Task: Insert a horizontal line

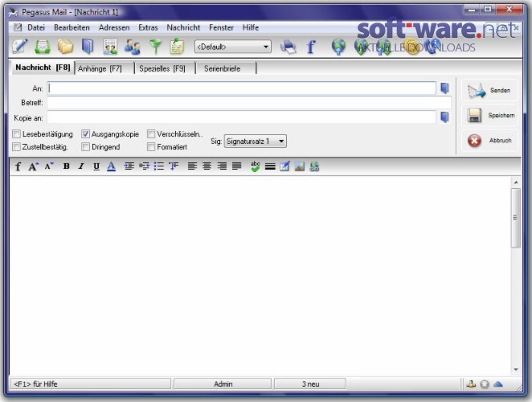Action: pyautogui.click(x=270, y=166)
